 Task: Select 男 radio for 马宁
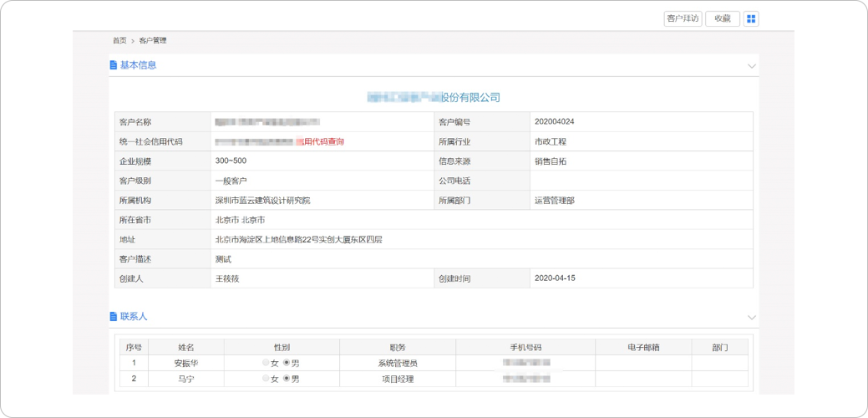point(287,379)
